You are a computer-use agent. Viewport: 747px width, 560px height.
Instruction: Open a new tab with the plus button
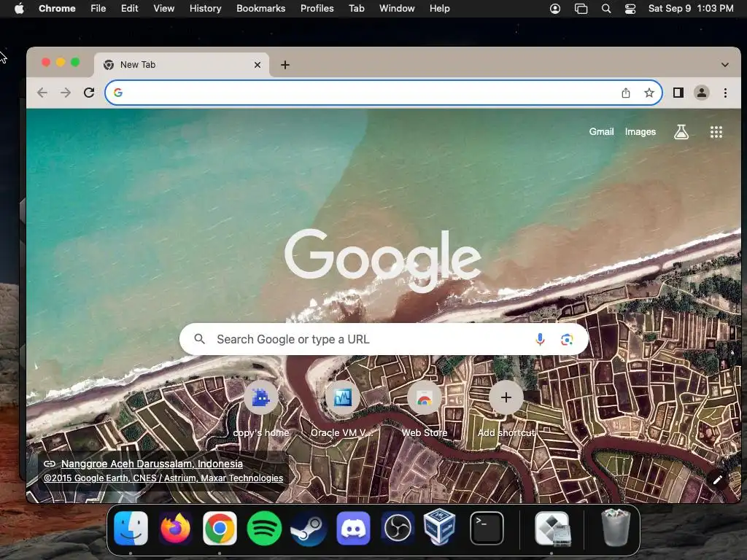pos(285,65)
